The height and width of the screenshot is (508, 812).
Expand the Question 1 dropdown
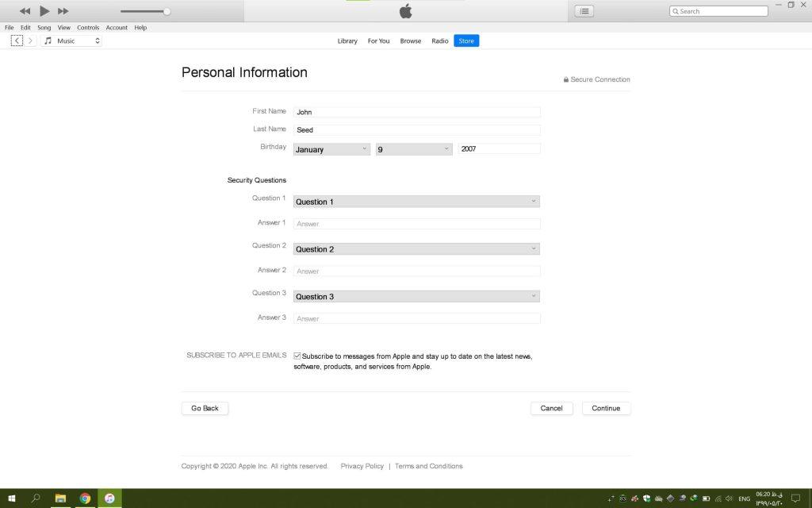[416, 202]
